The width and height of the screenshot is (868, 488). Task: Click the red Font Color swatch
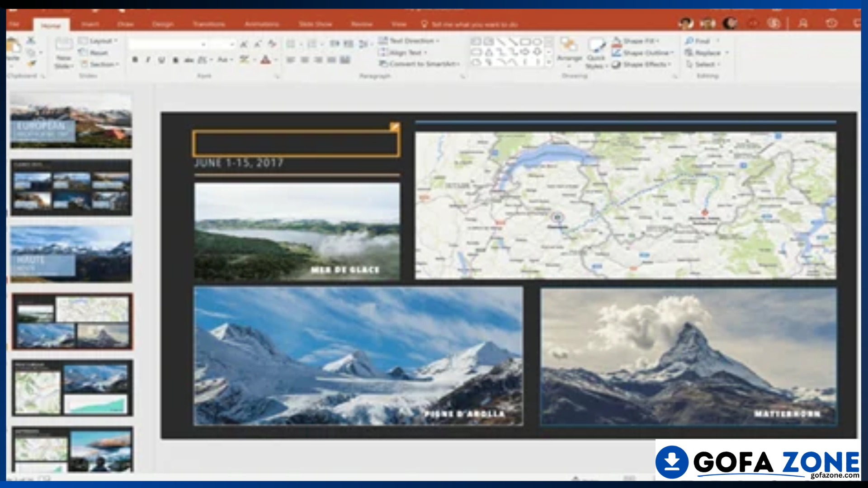266,60
